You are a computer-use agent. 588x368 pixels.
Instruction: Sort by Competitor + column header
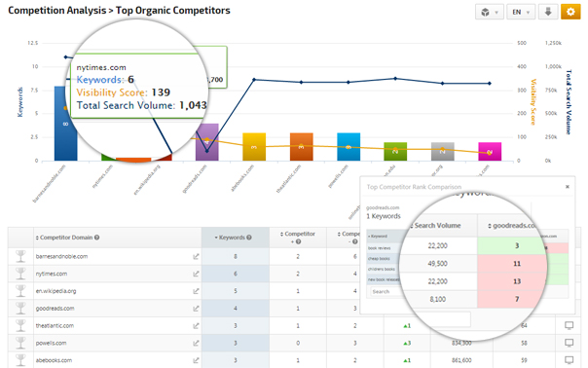pos(298,238)
